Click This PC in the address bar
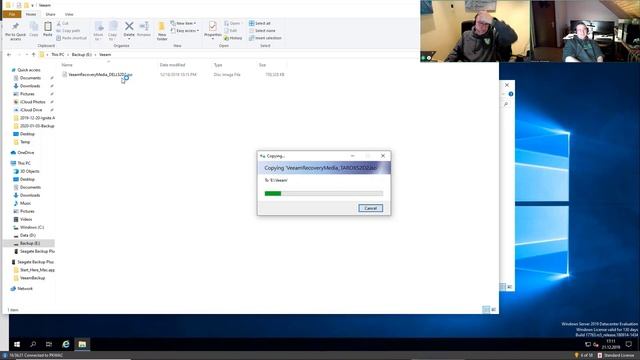The image size is (640, 360). point(58,54)
